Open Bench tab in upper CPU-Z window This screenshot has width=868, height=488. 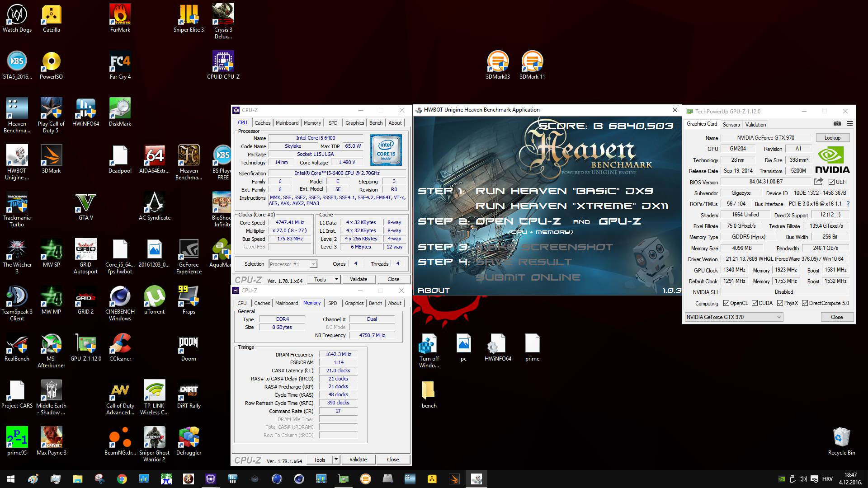(x=376, y=123)
